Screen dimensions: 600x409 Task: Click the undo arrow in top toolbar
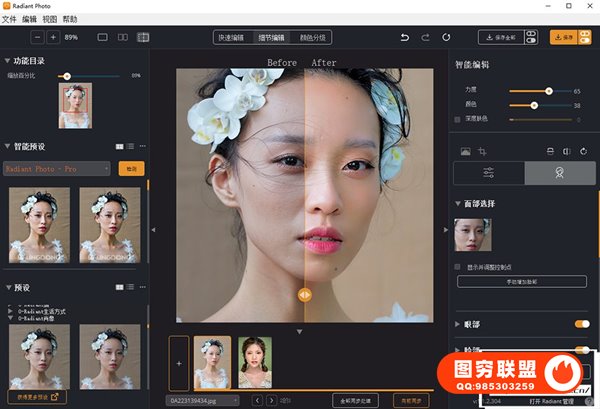[x=404, y=37]
